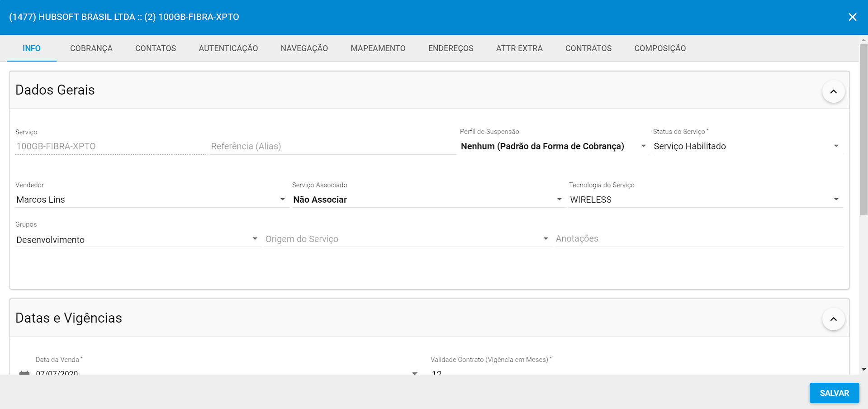Collapse the Datas e Vigências section

[833, 319]
